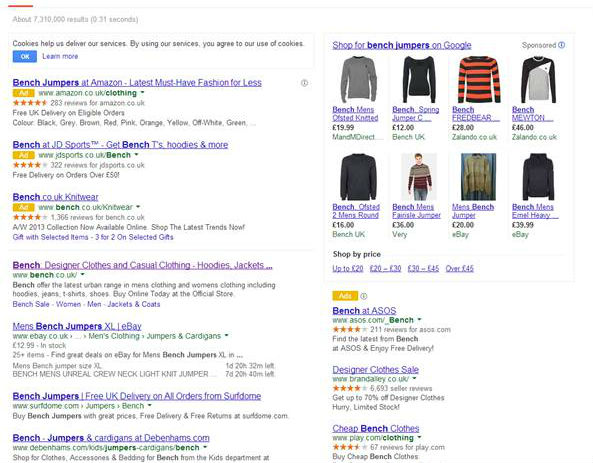This screenshot has height=463, width=593.
Task: Filter shop by price £30 – £45
Action: pyautogui.click(x=423, y=269)
